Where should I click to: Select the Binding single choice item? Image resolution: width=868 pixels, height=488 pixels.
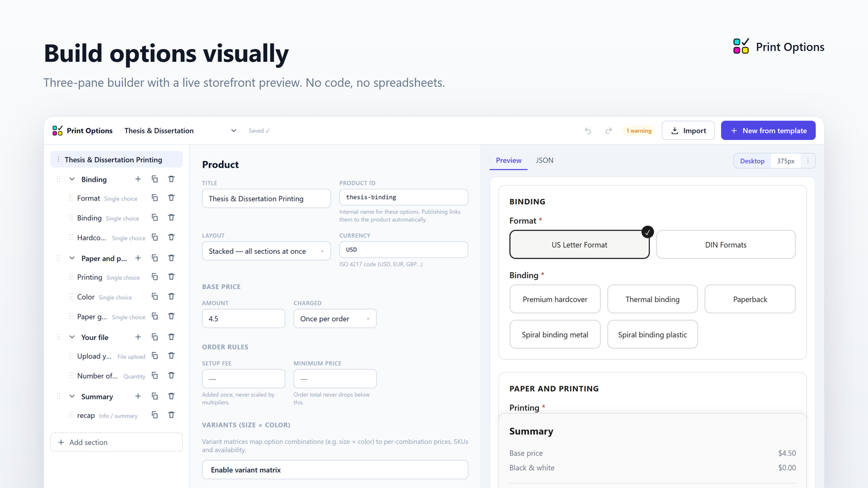pyautogui.click(x=108, y=218)
